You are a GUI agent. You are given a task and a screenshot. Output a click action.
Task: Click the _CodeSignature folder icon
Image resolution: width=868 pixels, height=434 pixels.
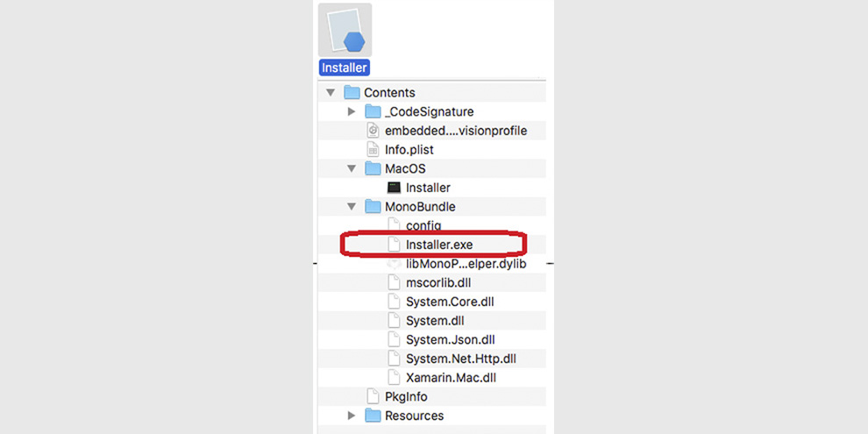[374, 112]
